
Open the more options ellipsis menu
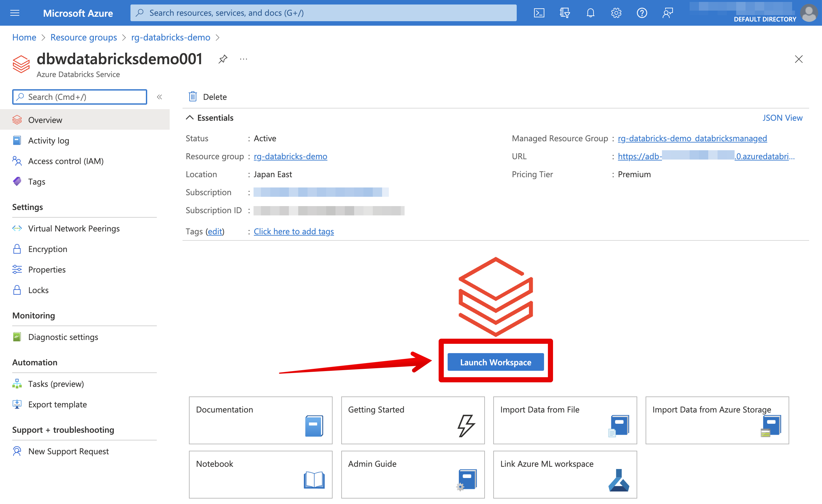(243, 59)
